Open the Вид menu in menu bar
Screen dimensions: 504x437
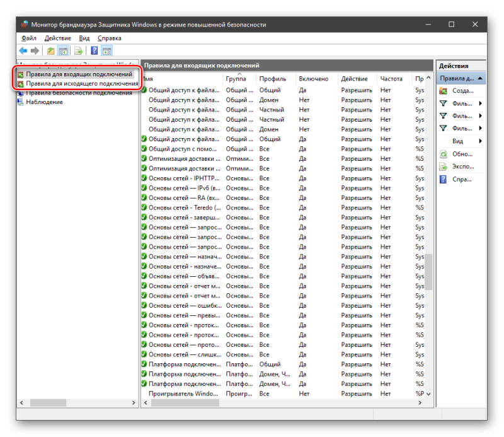84,38
